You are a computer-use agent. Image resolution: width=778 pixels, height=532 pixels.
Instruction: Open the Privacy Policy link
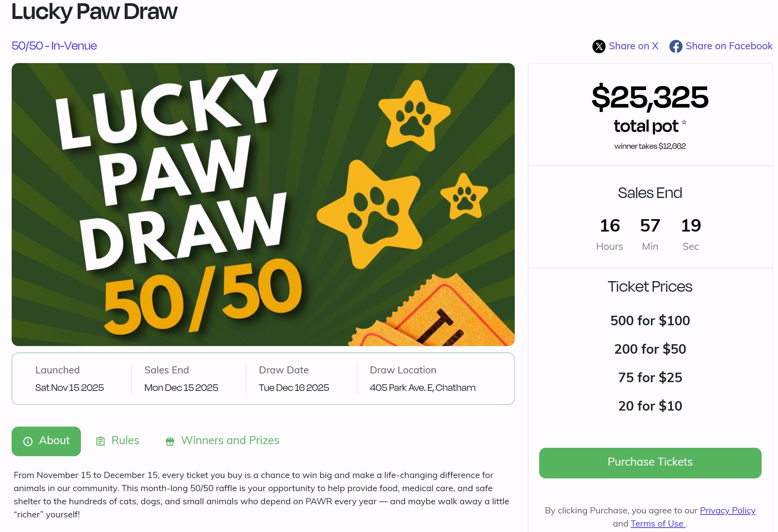(x=727, y=510)
